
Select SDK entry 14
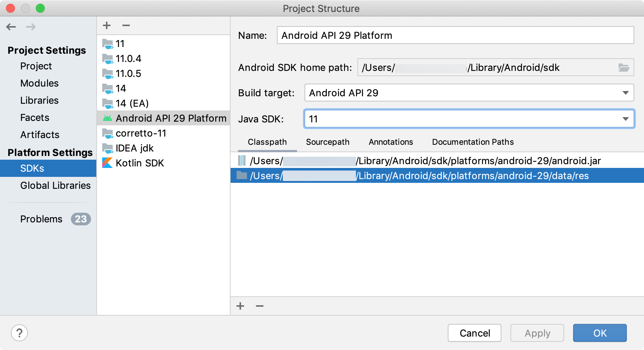(x=163, y=88)
